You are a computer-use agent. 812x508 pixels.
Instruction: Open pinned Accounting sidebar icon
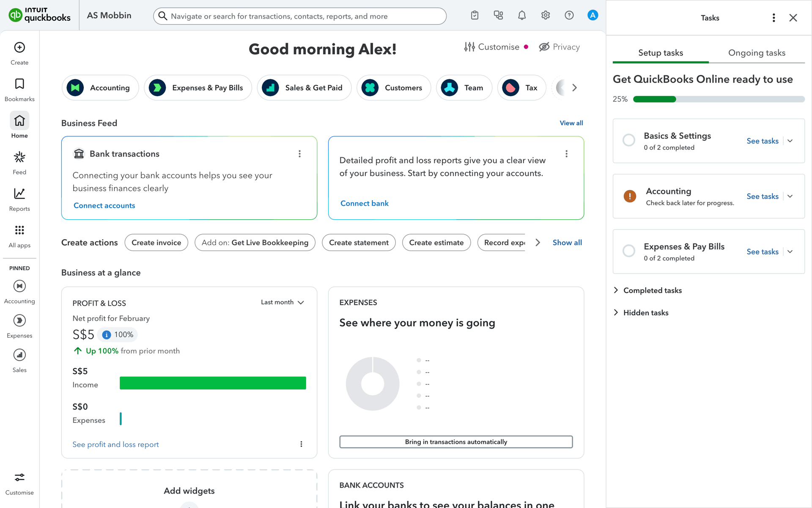click(19, 286)
